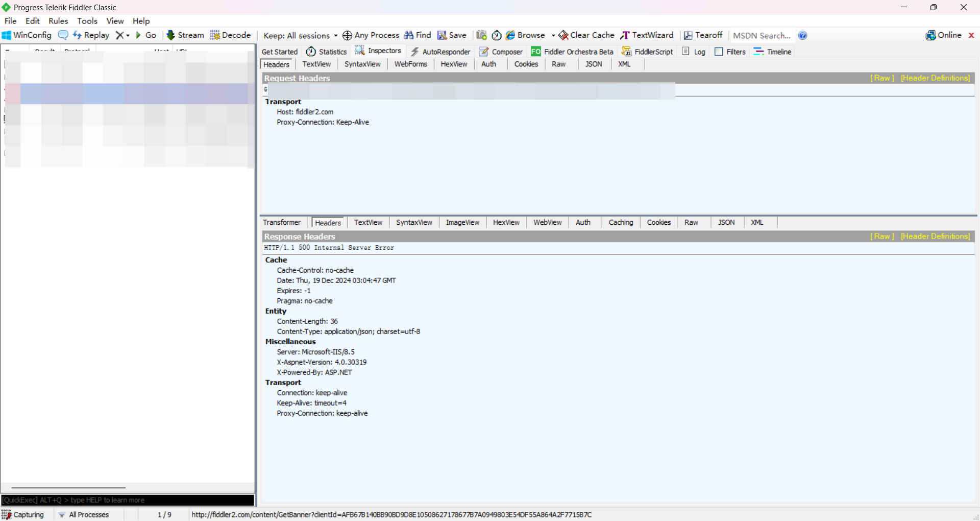Open the View menu
Image resolution: width=980 pixels, height=521 pixels.
coord(115,21)
